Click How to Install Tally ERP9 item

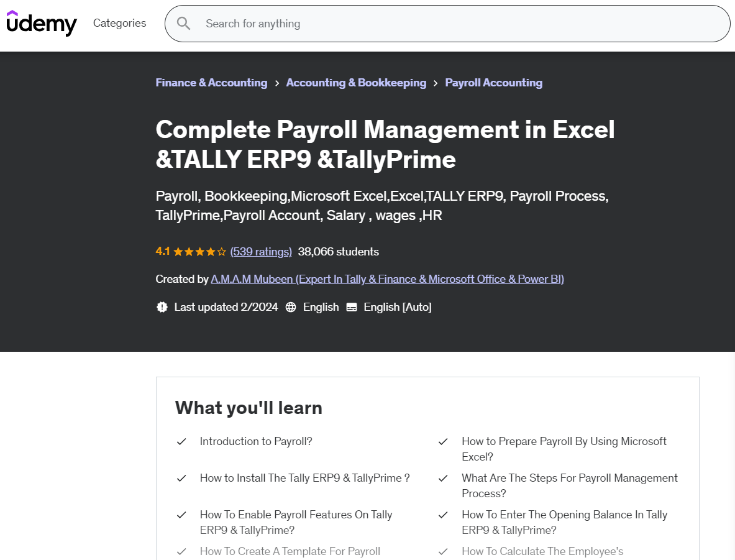pyautogui.click(x=304, y=478)
